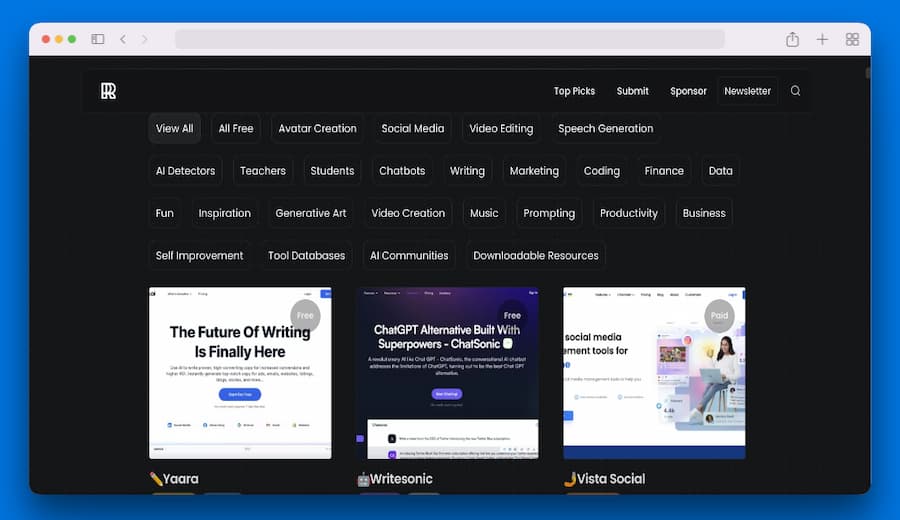Choose the Data category
This screenshot has height=520, width=900.
(720, 171)
